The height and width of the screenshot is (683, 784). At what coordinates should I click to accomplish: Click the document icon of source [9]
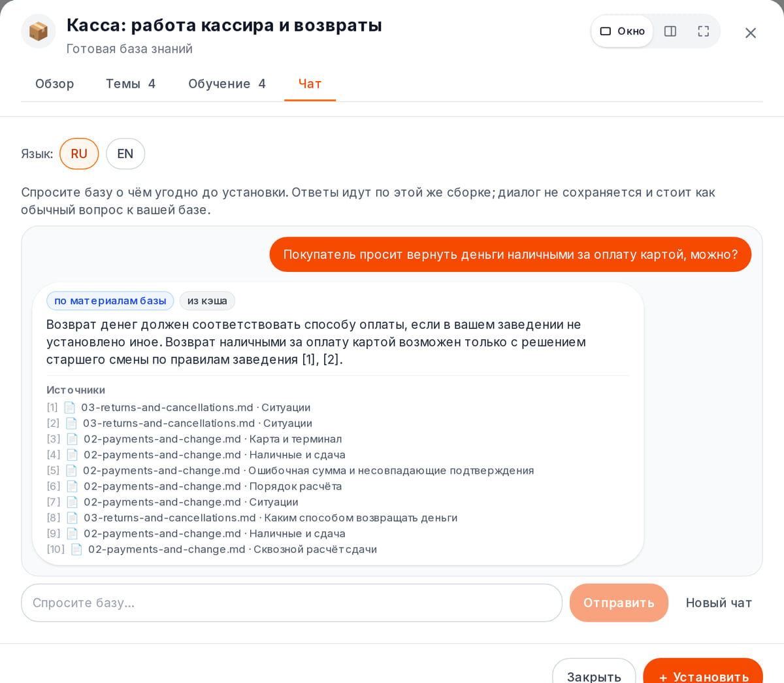tap(73, 533)
